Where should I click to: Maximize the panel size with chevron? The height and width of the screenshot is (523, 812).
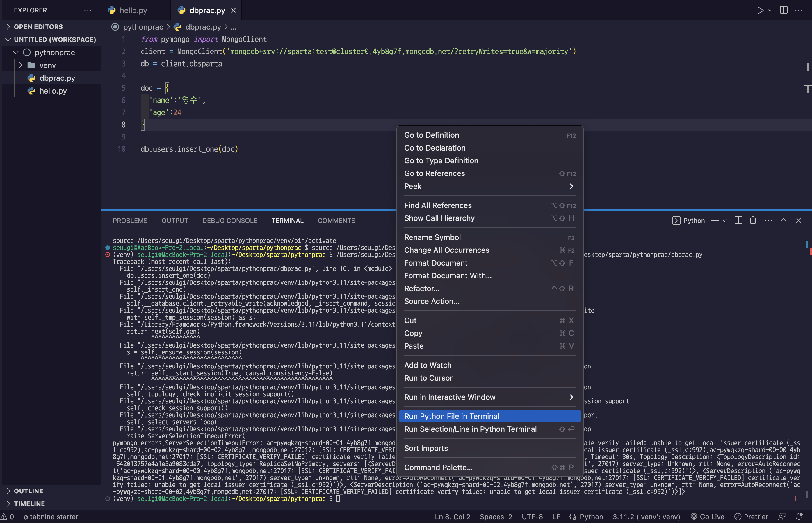(783, 221)
